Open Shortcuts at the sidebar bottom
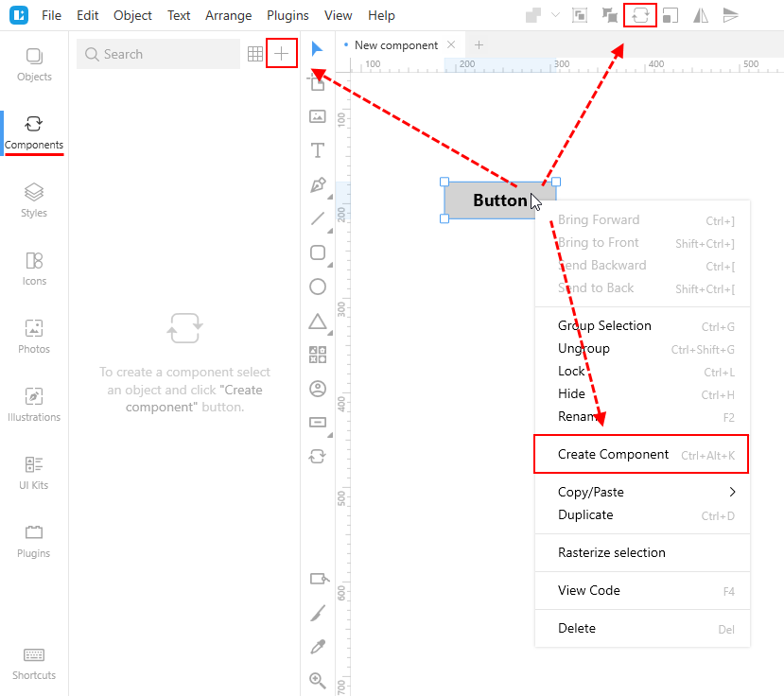This screenshot has width=784, height=696. coord(34,664)
